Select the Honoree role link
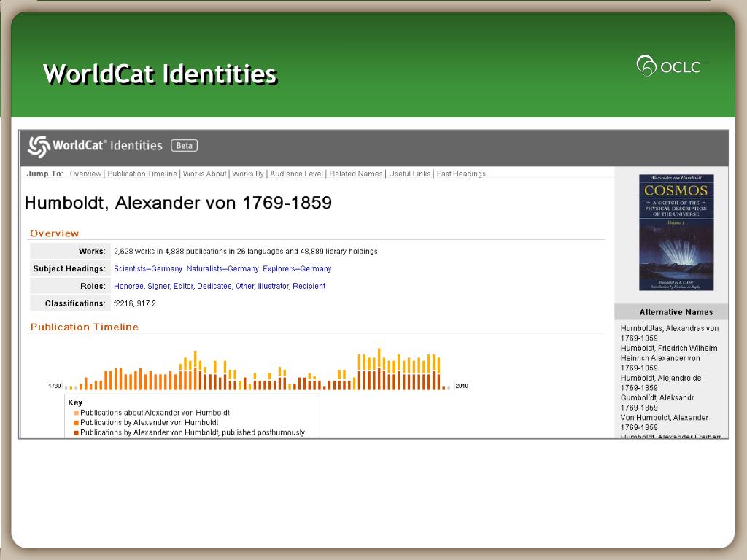 (128, 286)
